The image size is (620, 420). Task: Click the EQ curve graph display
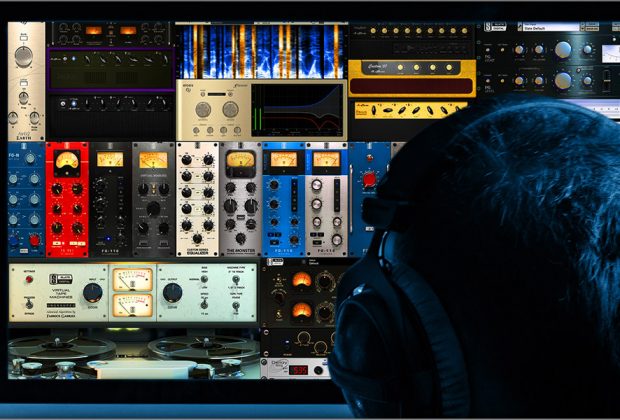pos(297,110)
